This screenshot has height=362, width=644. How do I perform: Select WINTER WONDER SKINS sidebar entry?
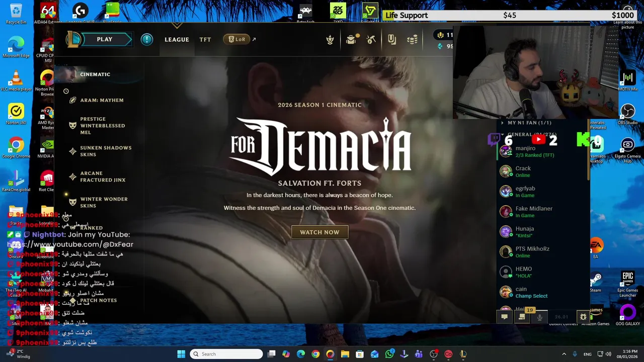(104, 202)
